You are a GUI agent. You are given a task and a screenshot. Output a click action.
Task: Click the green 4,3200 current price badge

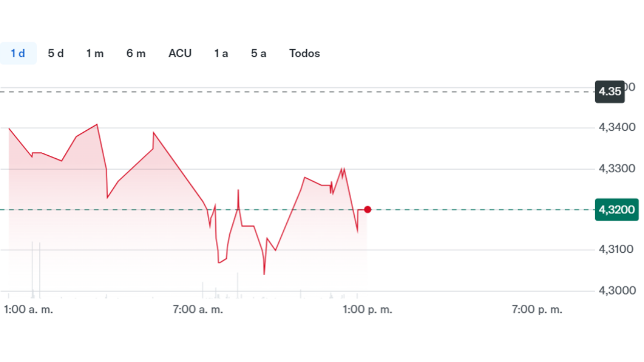point(616,210)
